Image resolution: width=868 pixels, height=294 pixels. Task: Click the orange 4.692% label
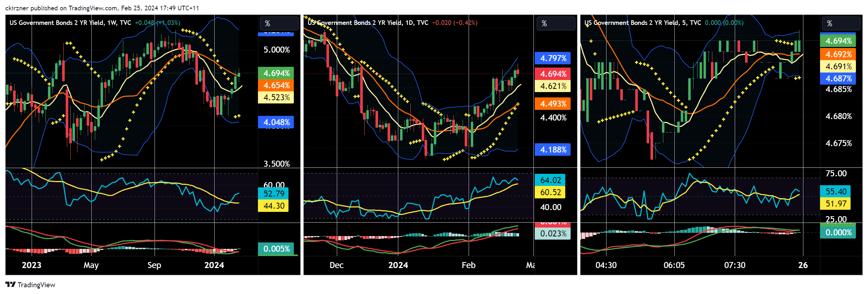(x=838, y=54)
